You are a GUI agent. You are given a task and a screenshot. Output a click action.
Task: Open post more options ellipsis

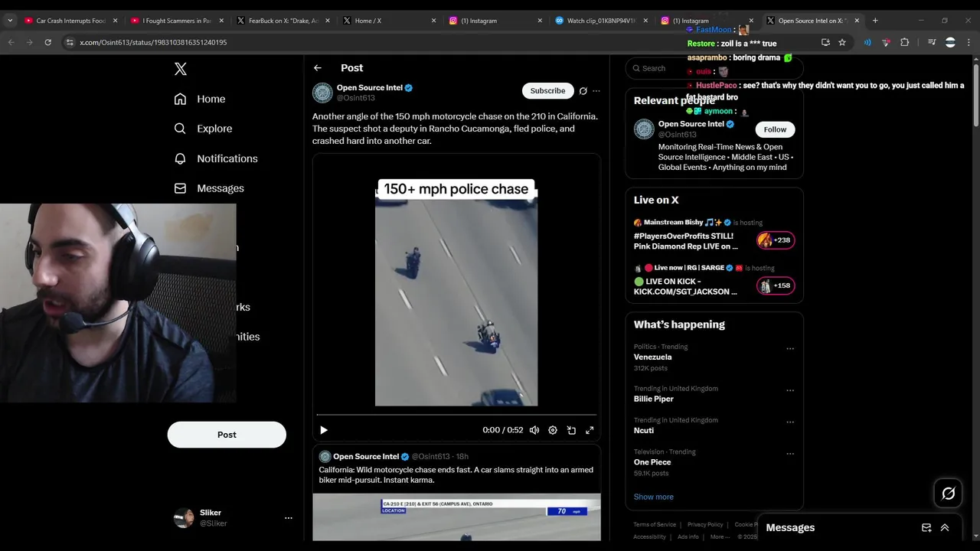click(596, 91)
